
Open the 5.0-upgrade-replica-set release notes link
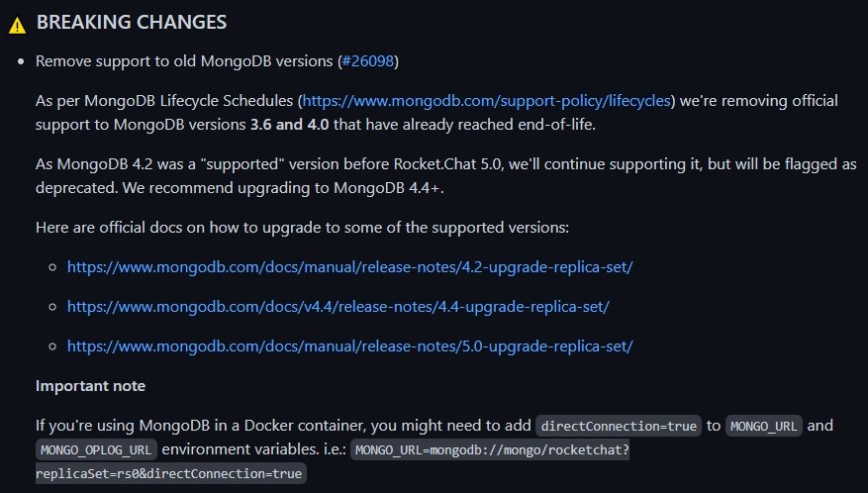(349, 346)
